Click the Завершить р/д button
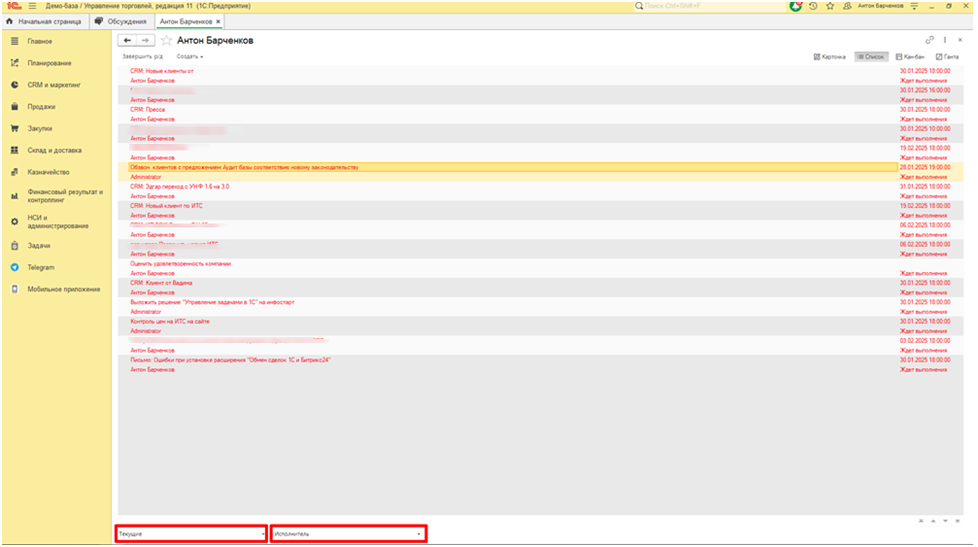 point(142,57)
